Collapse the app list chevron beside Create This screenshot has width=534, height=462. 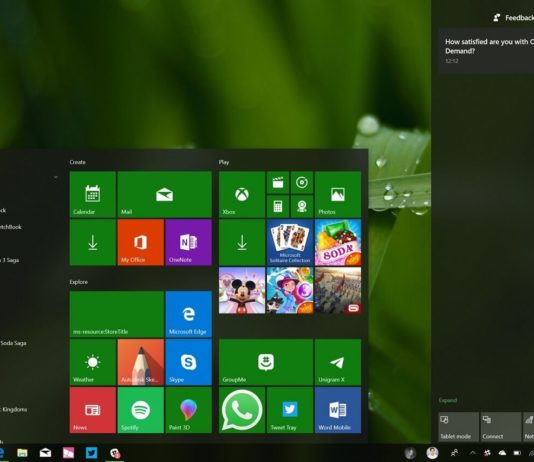pyautogui.click(x=56, y=177)
